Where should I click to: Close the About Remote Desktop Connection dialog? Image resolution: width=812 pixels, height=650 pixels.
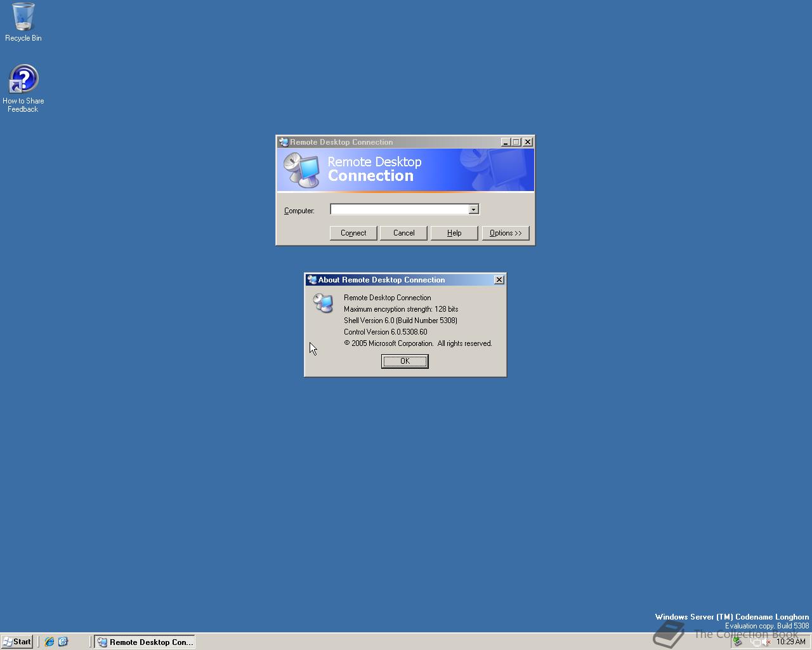[499, 280]
